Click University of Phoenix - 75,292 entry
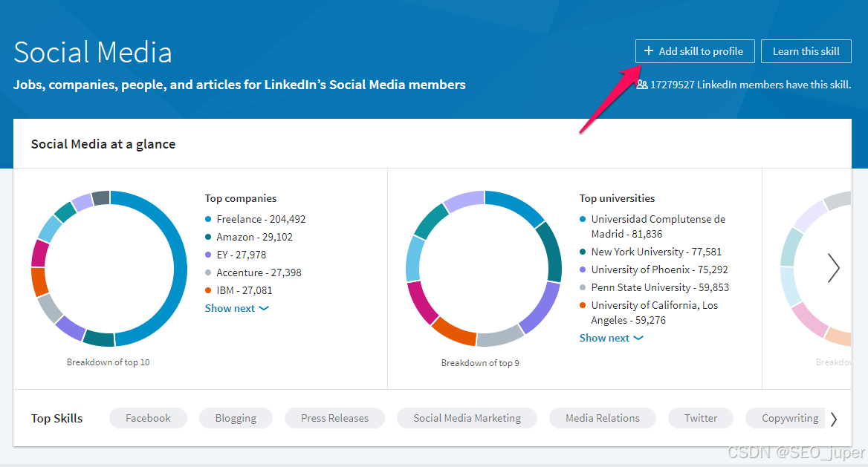868x467 pixels. tap(654, 270)
